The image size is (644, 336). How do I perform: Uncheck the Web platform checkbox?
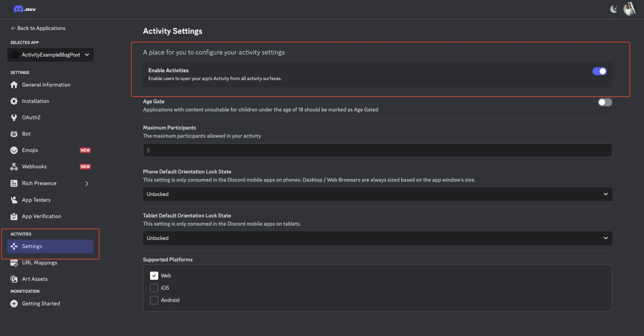click(x=154, y=276)
